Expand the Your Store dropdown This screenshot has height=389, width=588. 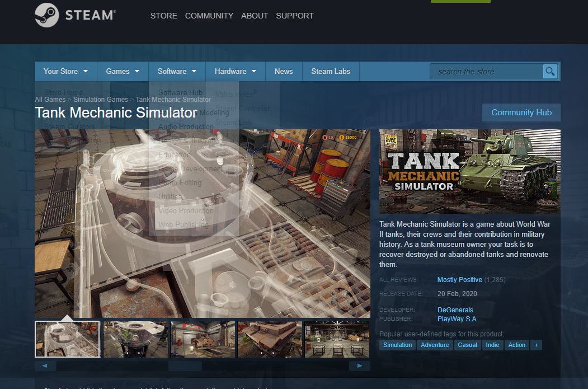coord(65,72)
